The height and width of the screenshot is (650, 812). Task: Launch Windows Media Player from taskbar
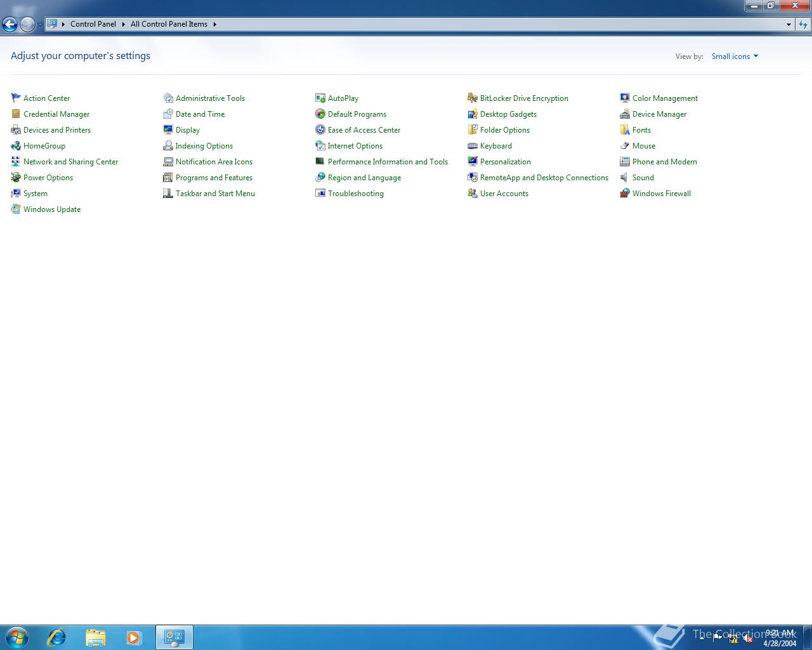coord(134,637)
